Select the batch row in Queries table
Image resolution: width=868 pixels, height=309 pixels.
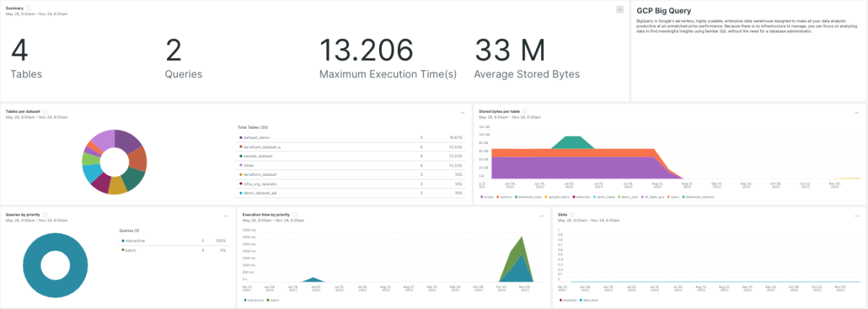174,250
